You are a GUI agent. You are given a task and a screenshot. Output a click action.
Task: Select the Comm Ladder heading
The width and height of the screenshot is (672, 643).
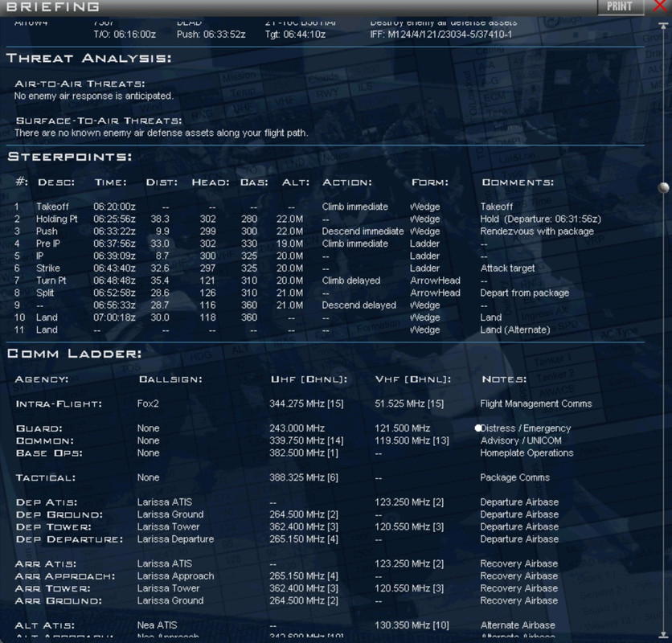(74, 354)
